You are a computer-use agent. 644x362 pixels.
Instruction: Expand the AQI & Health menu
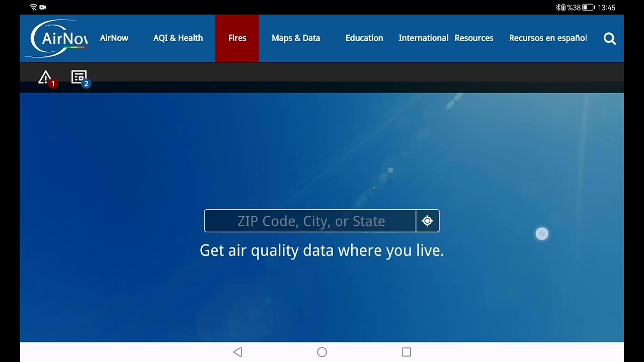click(x=178, y=38)
